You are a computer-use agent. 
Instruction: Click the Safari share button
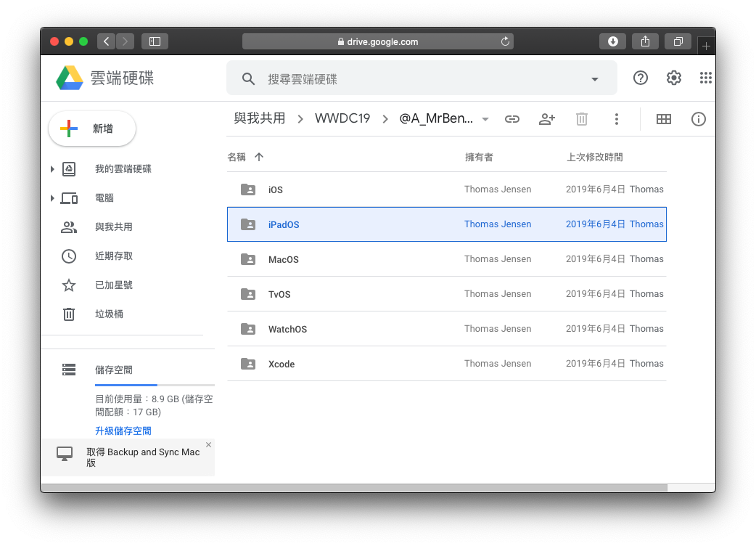click(645, 41)
